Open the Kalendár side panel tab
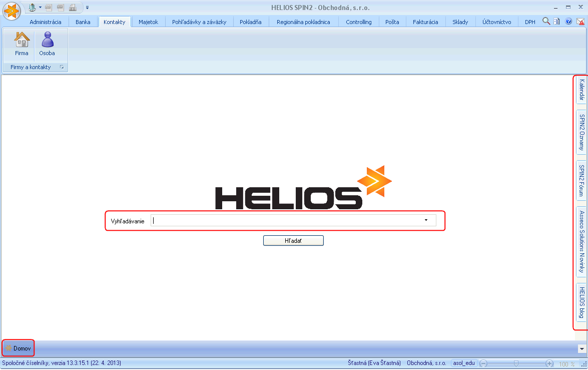This screenshot has height=370, width=588. click(x=581, y=90)
